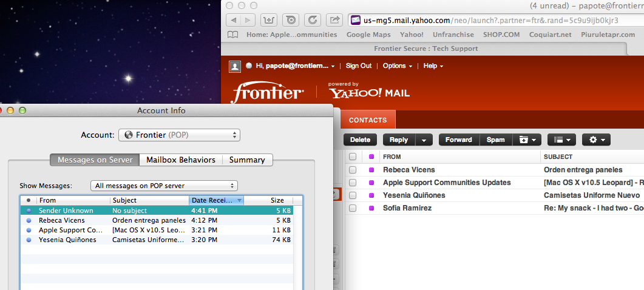Select the Frontier Secure : Tech Support browser tab
This screenshot has height=290, width=644.
426,49
